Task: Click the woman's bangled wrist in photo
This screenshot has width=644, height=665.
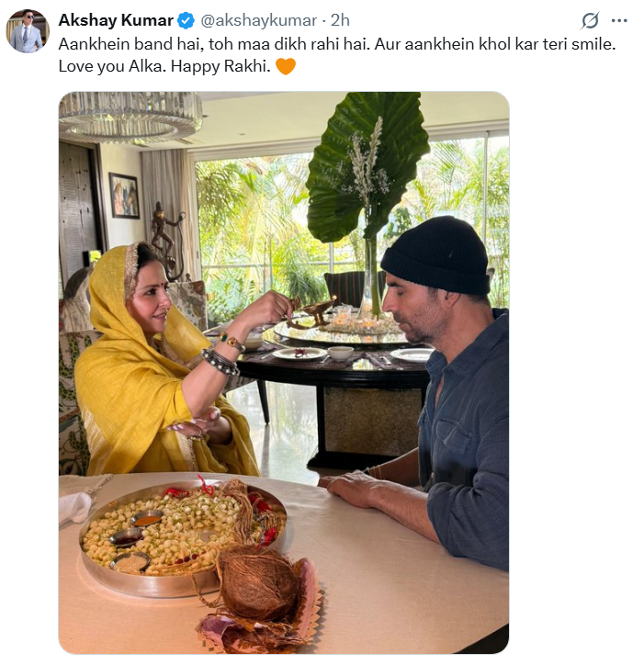Action: pyautogui.click(x=220, y=359)
